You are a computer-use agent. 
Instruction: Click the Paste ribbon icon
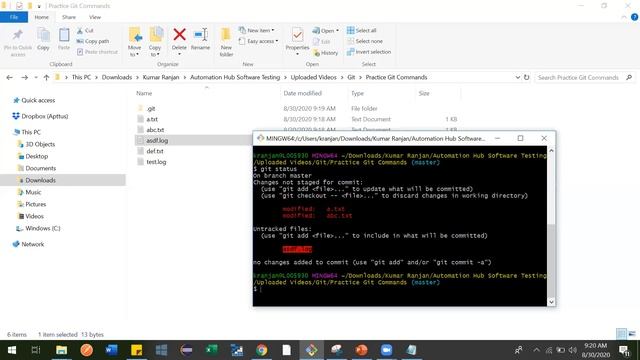tap(64, 40)
